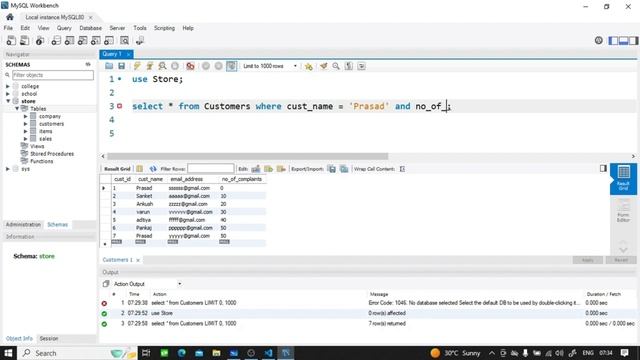Image resolution: width=640 pixels, height=360 pixels.
Task: Execute the statement under the cursor
Action: [x=150, y=66]
